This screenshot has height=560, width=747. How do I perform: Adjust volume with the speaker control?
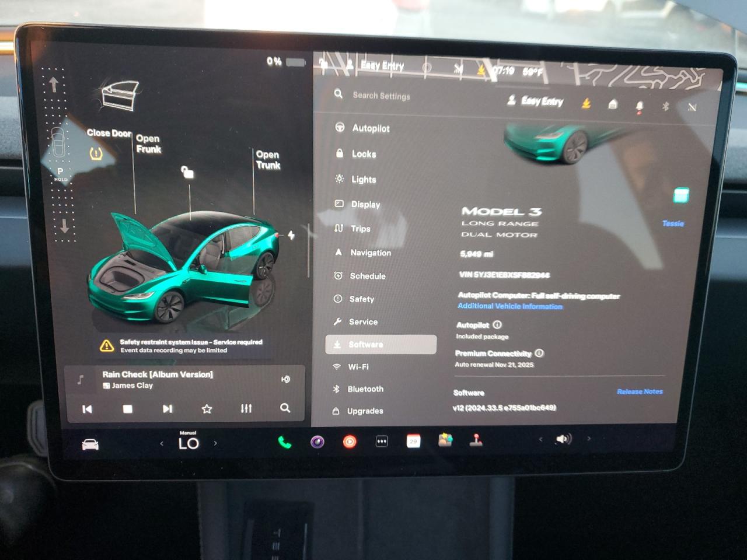tap(562, 439)
